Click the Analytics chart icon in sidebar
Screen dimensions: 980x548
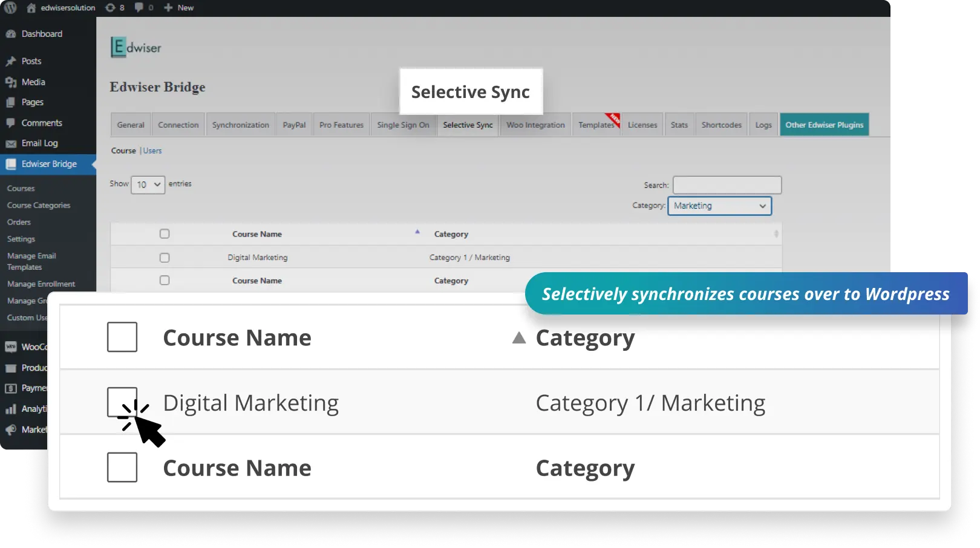pyautogui.click(x=11, y=409)
